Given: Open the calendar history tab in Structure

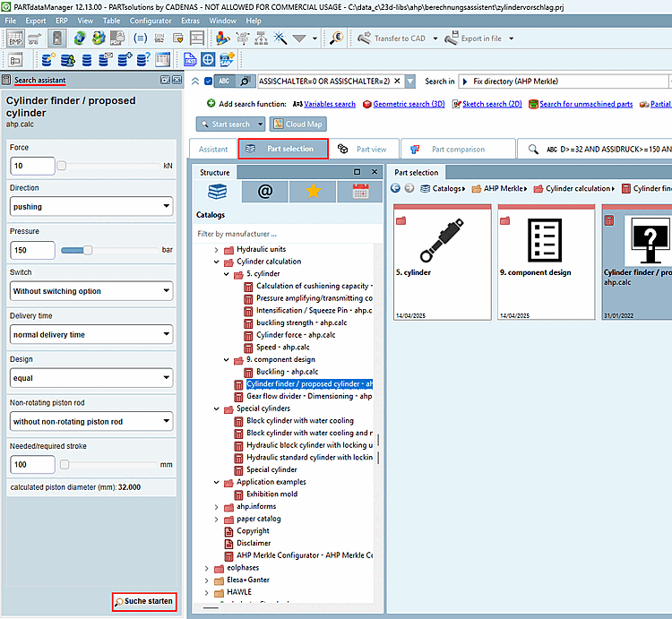Looking at the screenshot, I should pyautogui.click(x=360, y=191).
